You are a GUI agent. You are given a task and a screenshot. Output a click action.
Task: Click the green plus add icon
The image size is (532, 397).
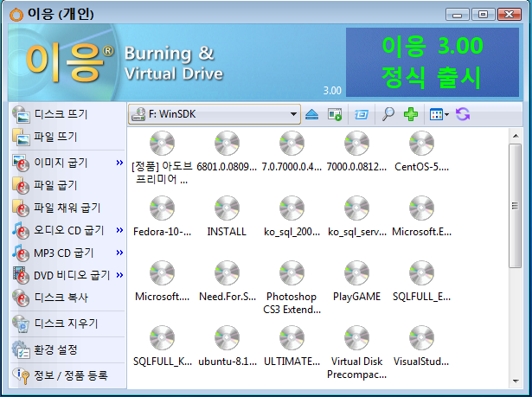tap(411, 114)
